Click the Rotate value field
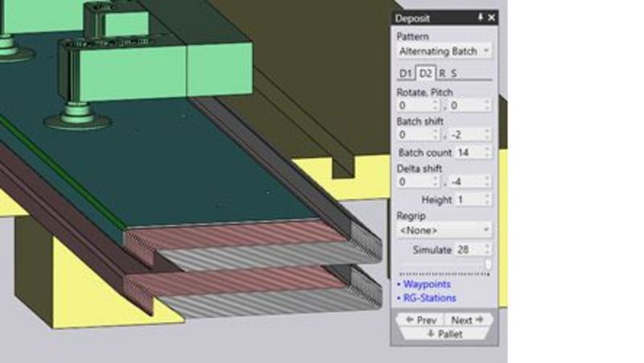Image resolution: width=644 pixels, height=363 pixels. [414, 105]
